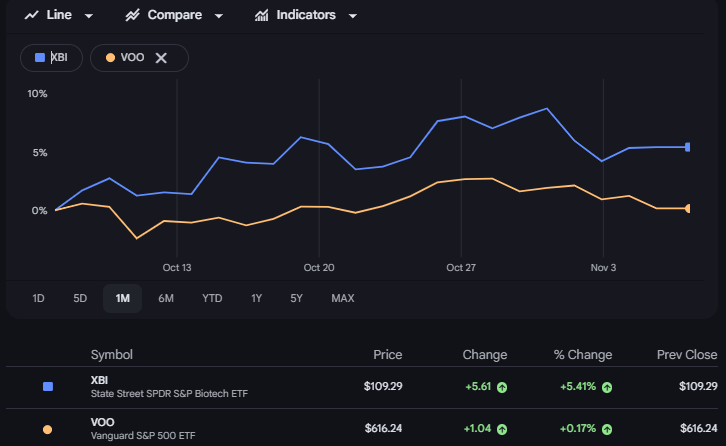
Task: Toggle the XBI series chip
Action: [52, 58]
